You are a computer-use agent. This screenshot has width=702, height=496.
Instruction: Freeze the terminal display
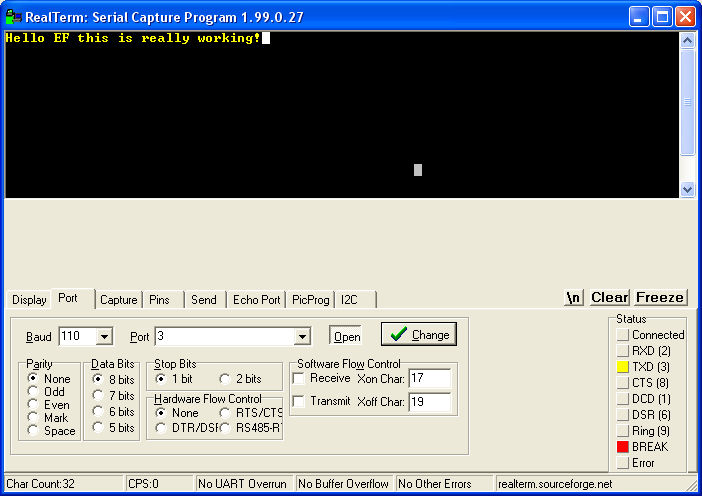(x=660, y=297)
